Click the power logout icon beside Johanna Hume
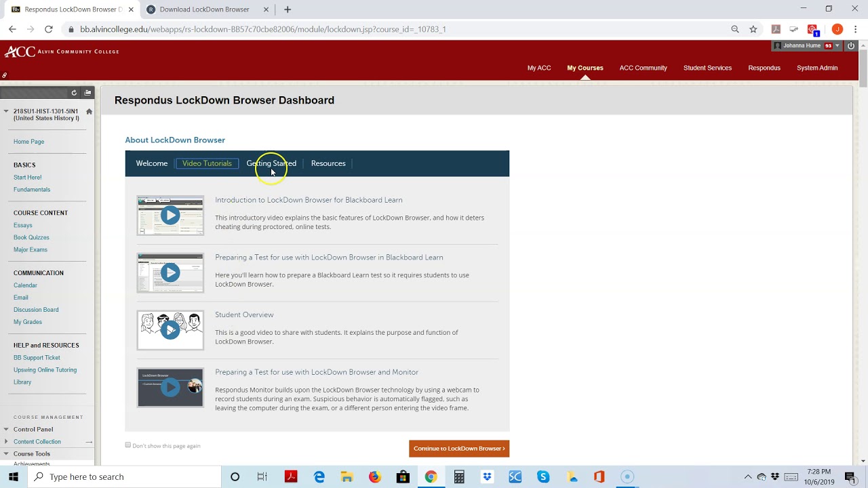 [851, 45]
